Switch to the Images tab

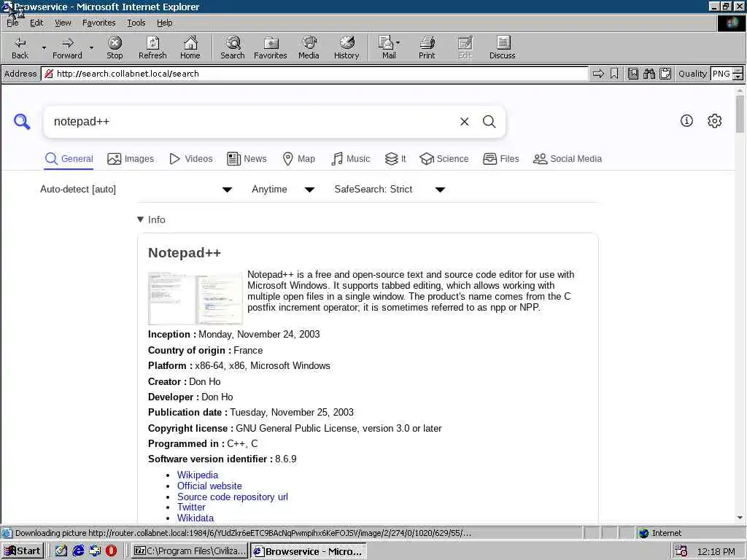pyautogui.click(x=131, y=158)
